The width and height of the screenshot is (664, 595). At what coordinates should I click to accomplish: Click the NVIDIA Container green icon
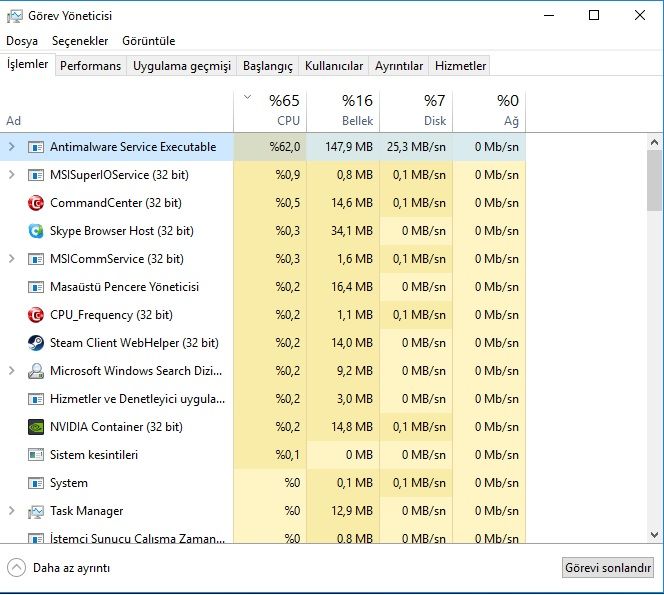click(x=36, y=426)
